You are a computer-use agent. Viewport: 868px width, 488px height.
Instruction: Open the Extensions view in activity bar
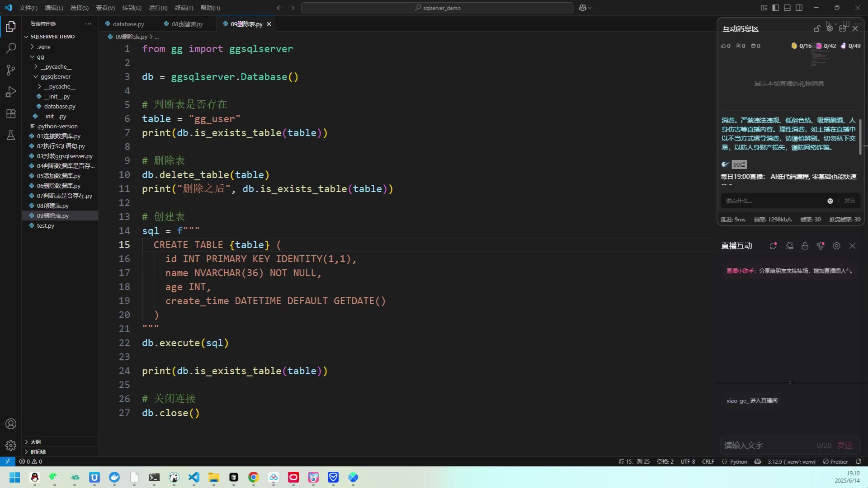pyautogui.click(x=11, y=113)
